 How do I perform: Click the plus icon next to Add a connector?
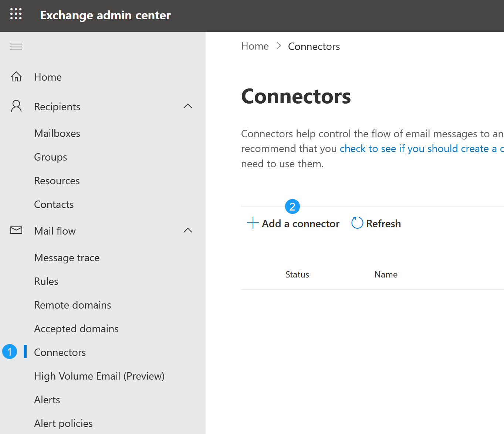[x=253, y=223]
